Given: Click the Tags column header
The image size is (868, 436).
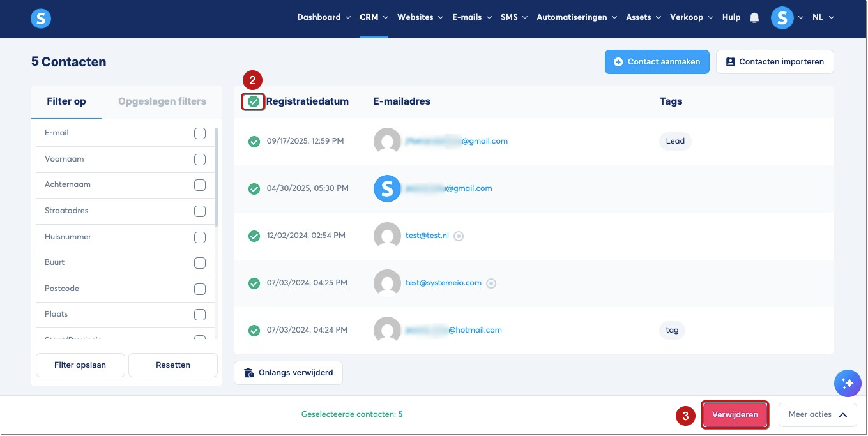Looking at the screenshot, I should [671, 101].
